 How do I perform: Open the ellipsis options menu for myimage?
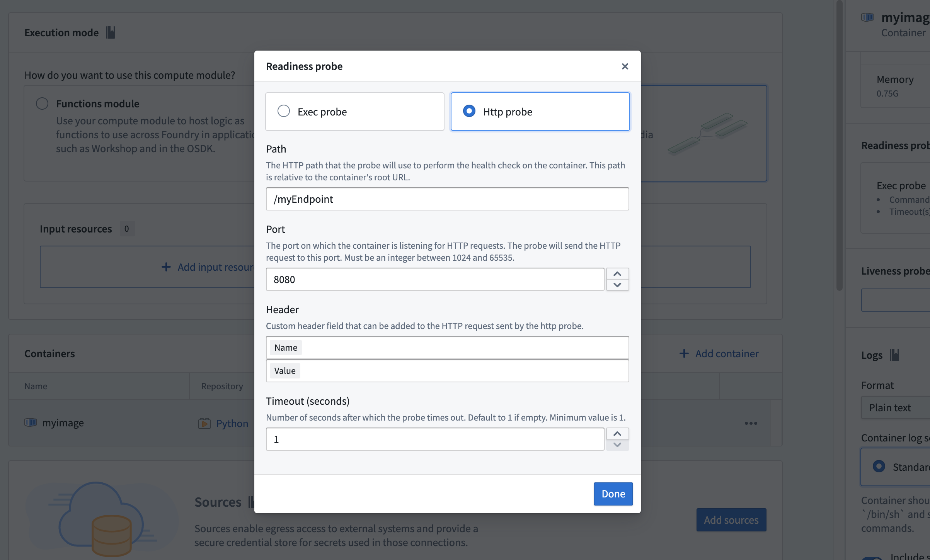(751, 423)
